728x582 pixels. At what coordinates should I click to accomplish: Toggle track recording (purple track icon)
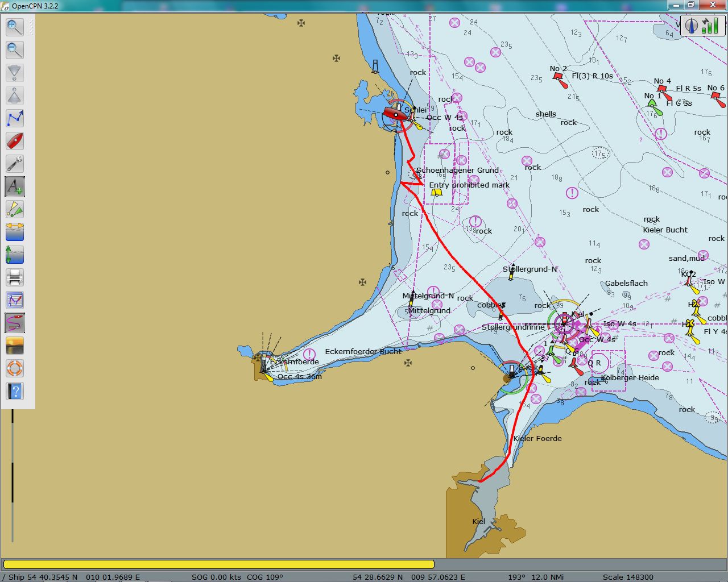pos(14,323)
